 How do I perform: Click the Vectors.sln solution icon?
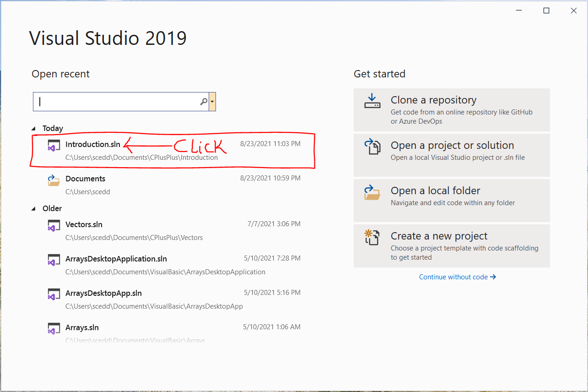coord(54,226)
